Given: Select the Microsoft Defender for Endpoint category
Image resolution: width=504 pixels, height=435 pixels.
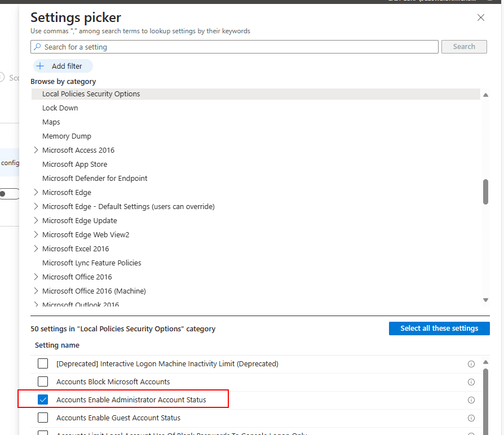Looking at the screenshot, I should pos(95,178).
